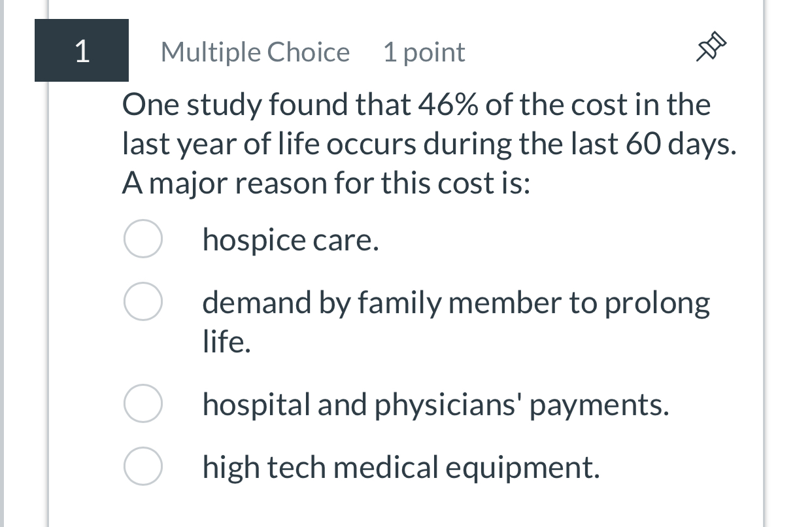Click the 'hospital and physicians' payments.' answer text
The image size is (812, 527).
click(x=436, y=404)
